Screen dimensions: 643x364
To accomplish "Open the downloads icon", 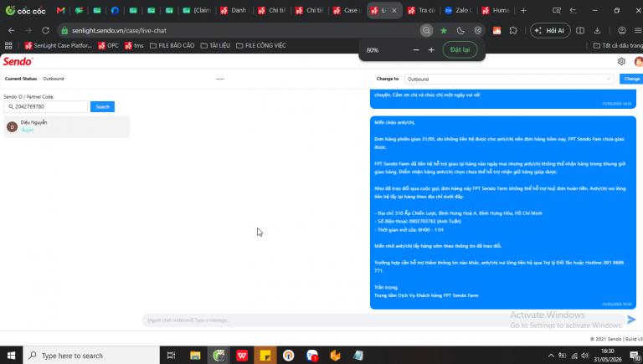I will point(597,30).
